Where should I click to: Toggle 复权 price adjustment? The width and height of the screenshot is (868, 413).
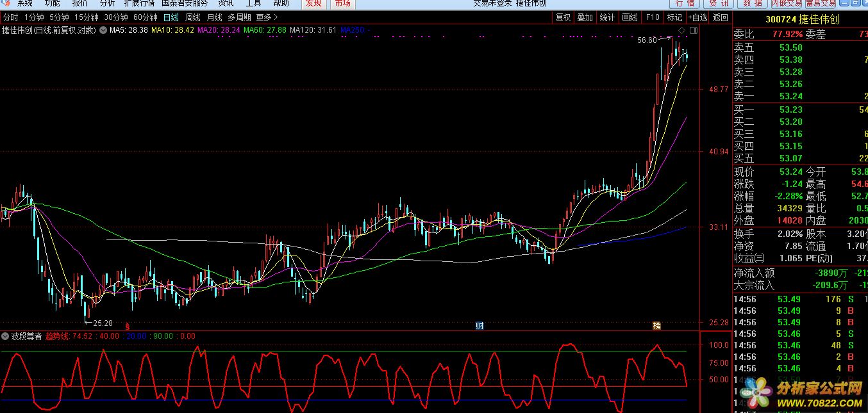point(563,18)
